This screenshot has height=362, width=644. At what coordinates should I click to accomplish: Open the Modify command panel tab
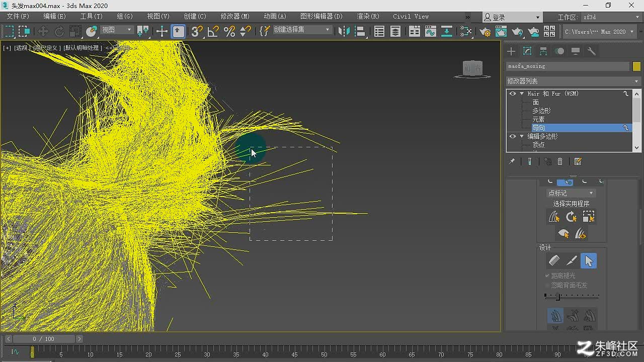coord(527,51)
